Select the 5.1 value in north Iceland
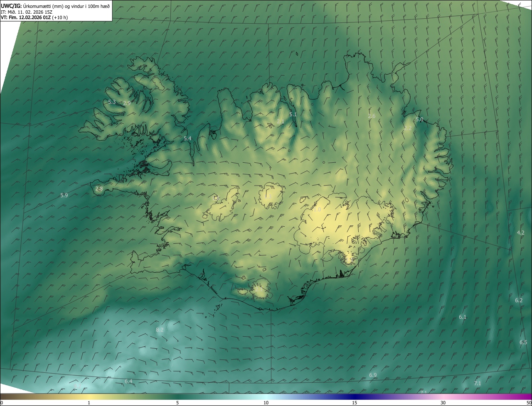This screenshot has height=406, width=532. (293, 114)
